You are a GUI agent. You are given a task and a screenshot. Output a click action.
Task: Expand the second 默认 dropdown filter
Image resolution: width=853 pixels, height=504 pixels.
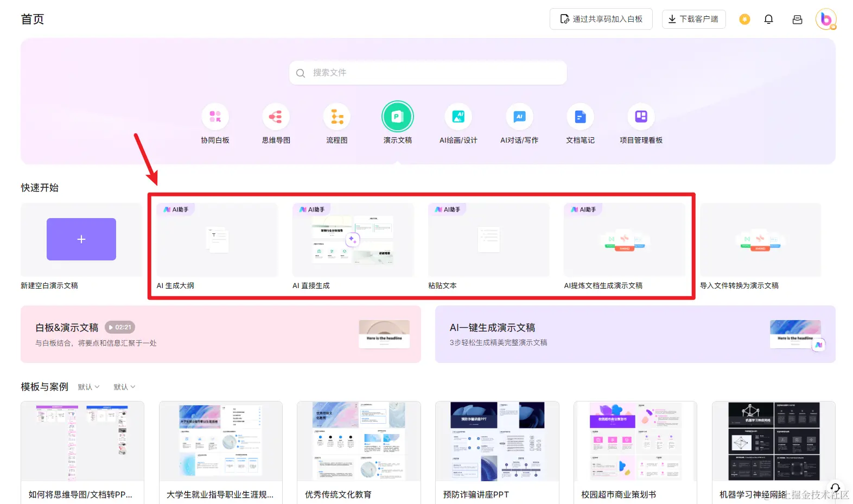(x=124, y=387)
